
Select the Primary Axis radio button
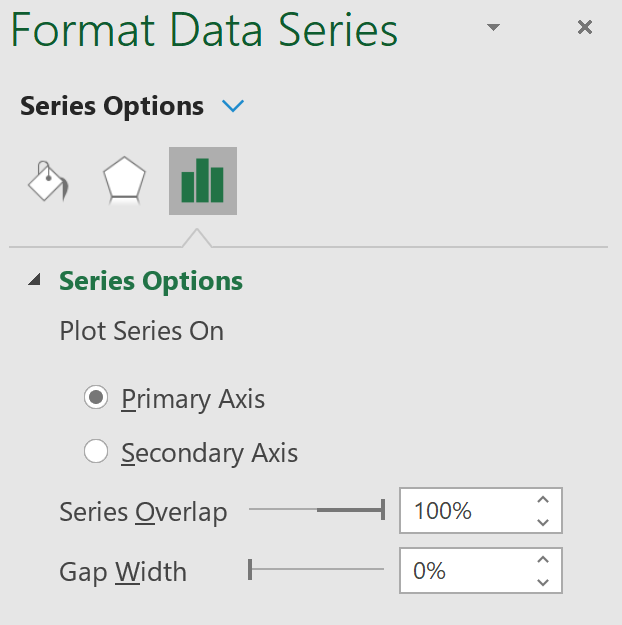96,397
